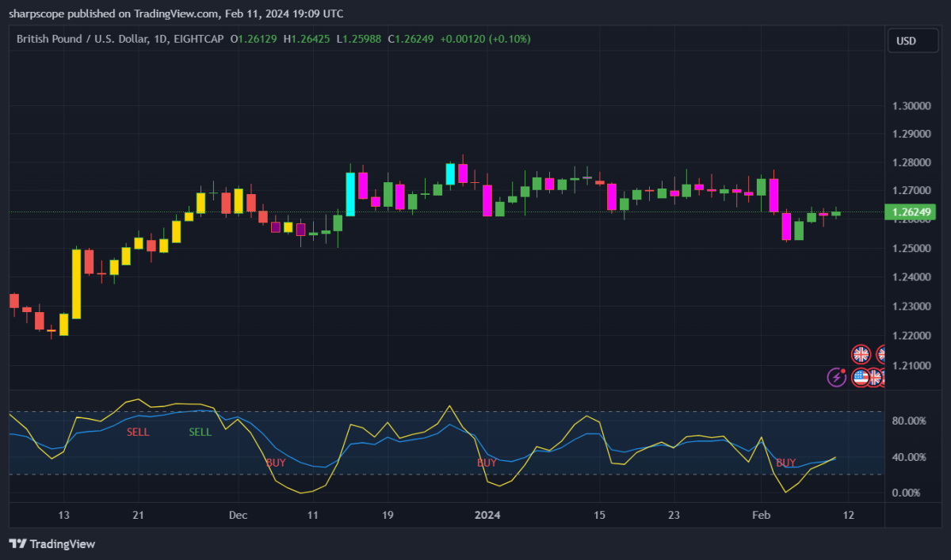This screenshot has height=560, width=951.
Task: Open the USD currency selector
Action: [x=913, y=40]
